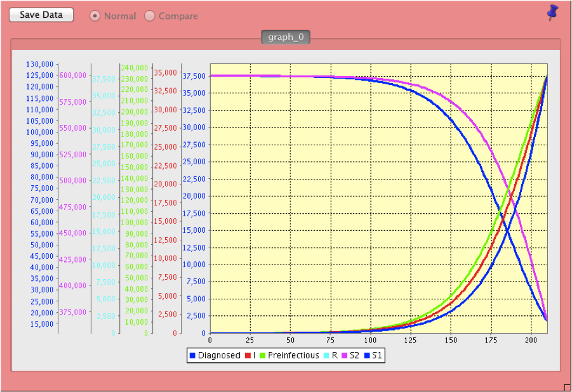Screen dimensions: 572x392
Task: Click the blue pushpin icon
Action: click(552, 13)
